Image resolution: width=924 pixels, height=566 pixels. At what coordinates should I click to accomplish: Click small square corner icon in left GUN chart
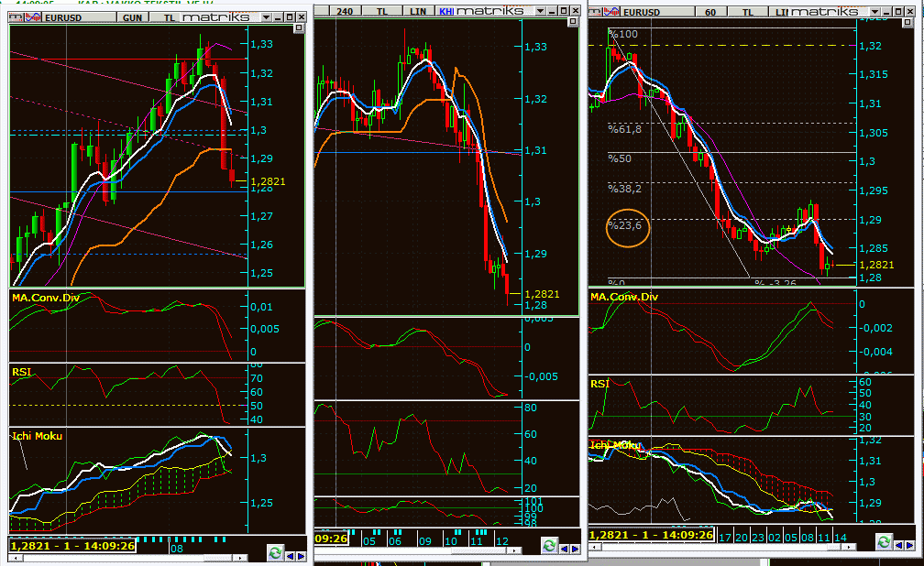[299, 27]
